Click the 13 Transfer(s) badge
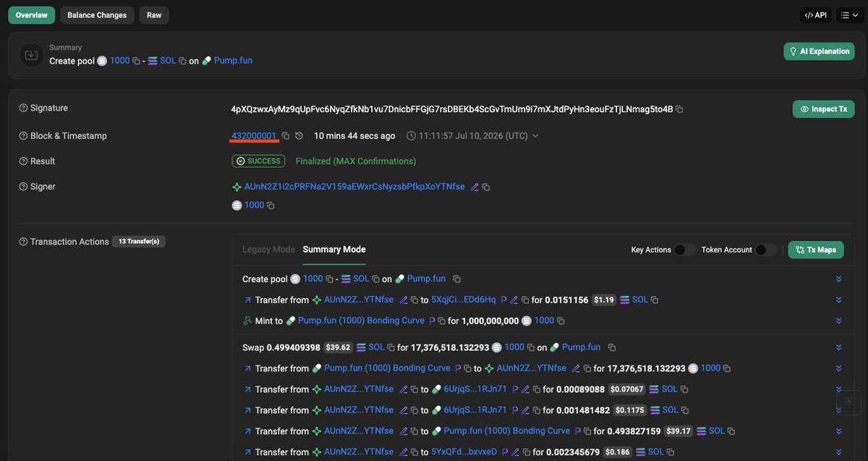Image resolution: width=868 pixels, height=461 pixels. point(139,242)
